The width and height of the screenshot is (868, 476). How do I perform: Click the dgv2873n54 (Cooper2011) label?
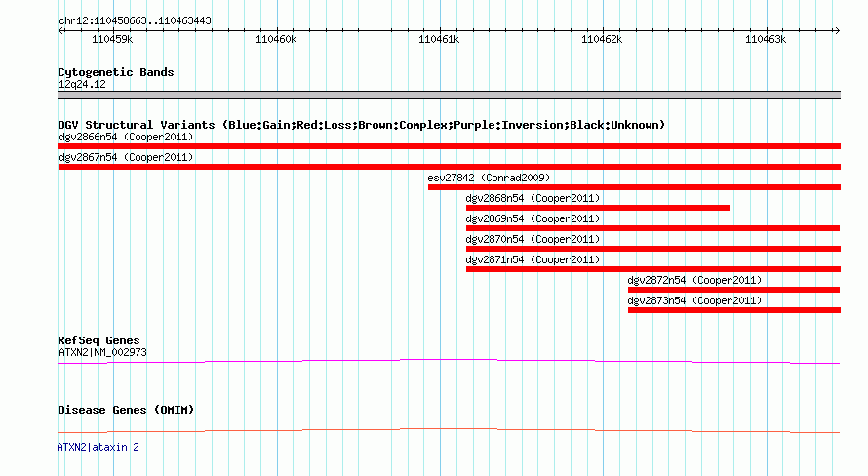(694, 300)
